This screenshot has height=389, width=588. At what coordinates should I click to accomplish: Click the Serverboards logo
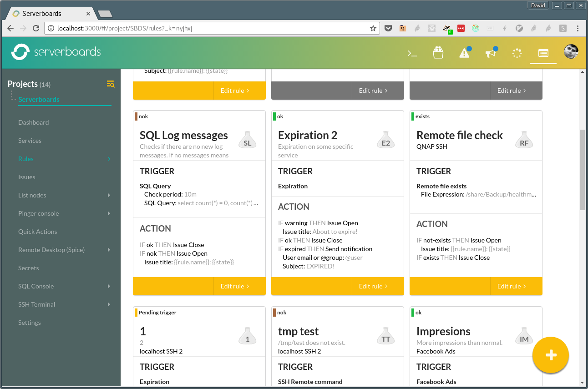pyautogui.click(x=56, y=52)
